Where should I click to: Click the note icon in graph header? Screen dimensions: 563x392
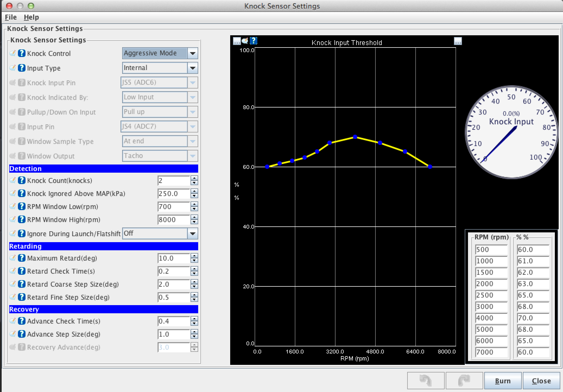(x=245, y=41)
